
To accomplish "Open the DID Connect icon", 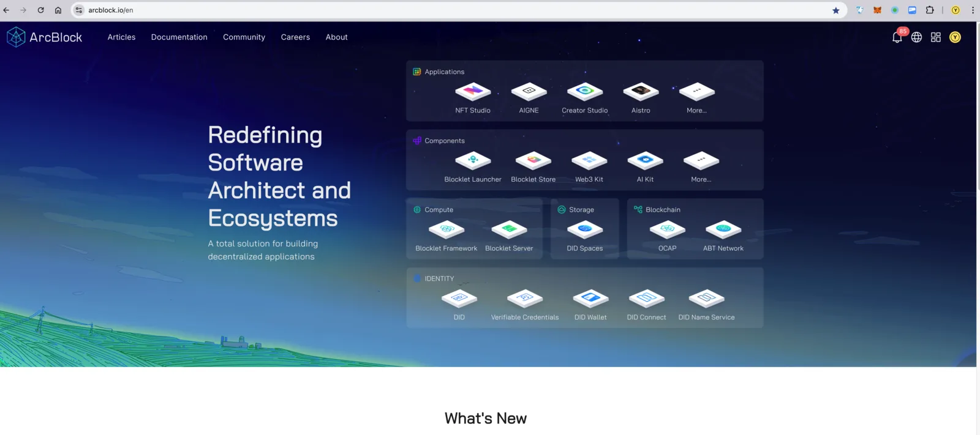I will [647, 299].
